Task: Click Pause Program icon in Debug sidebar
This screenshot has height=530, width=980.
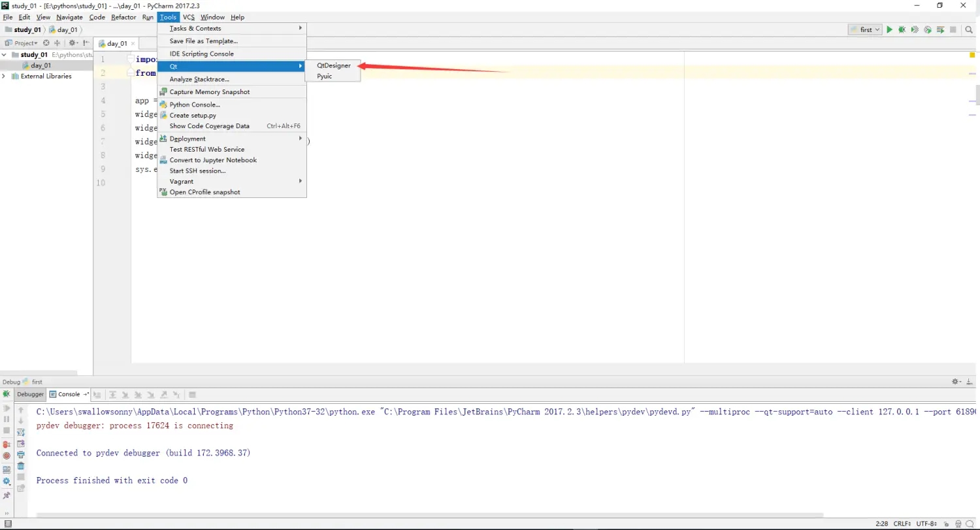Action: tap(7, 419)
